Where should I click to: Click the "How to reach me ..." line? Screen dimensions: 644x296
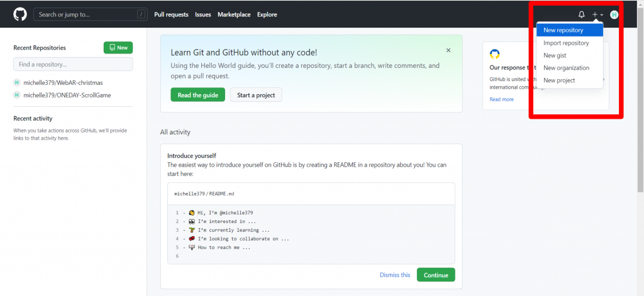pos(224,248)
